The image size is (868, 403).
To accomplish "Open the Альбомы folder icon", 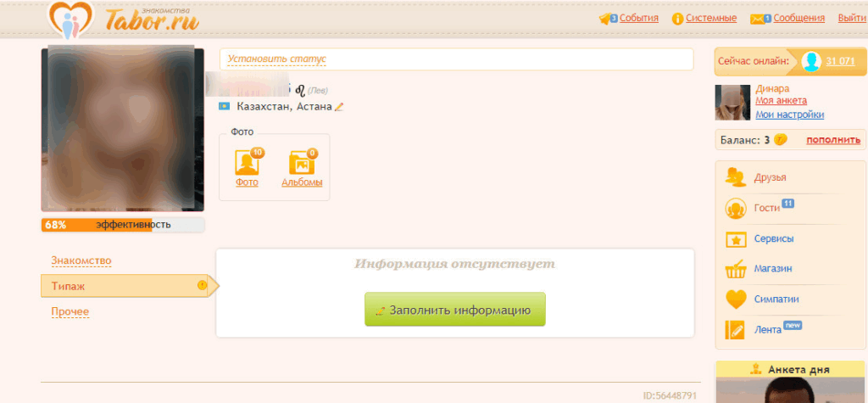I will [301, 161].
